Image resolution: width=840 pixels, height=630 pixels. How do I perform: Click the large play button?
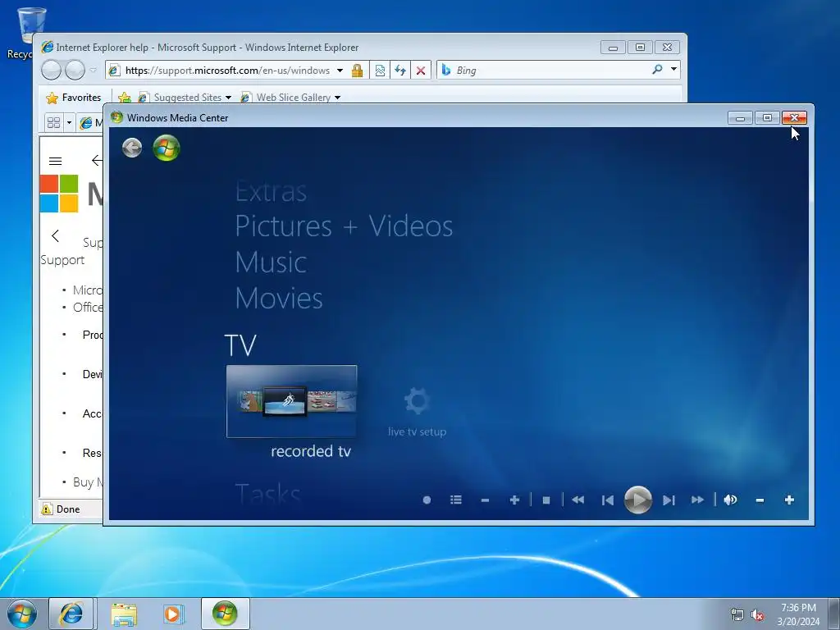(637, 500)
